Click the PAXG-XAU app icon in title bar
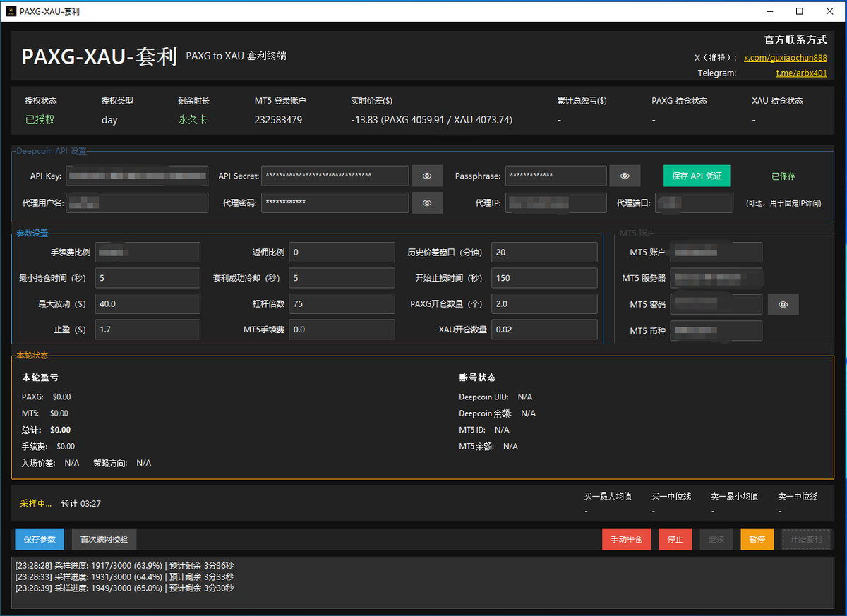This screenshot has width=847, height=616. [11, 11]
